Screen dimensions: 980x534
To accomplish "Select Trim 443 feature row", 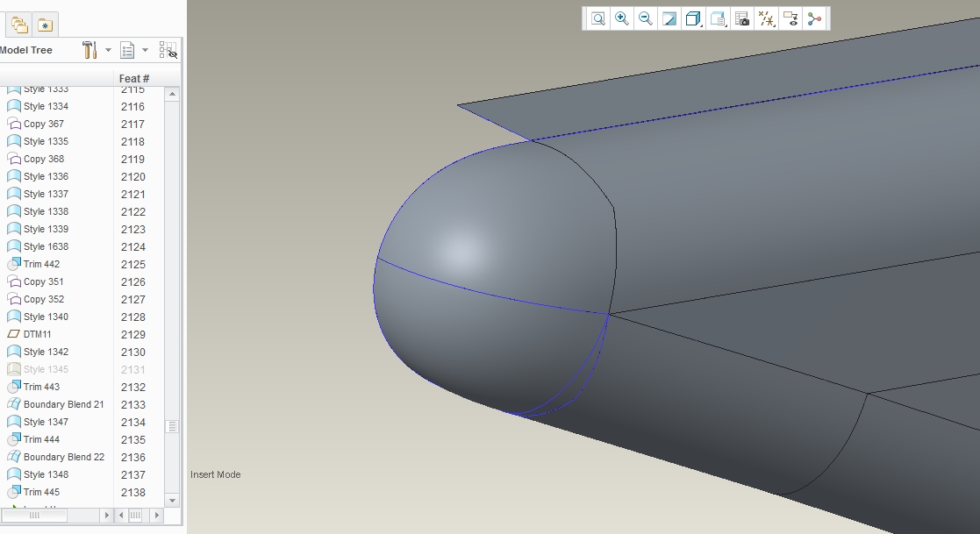I will click(41, 387).
